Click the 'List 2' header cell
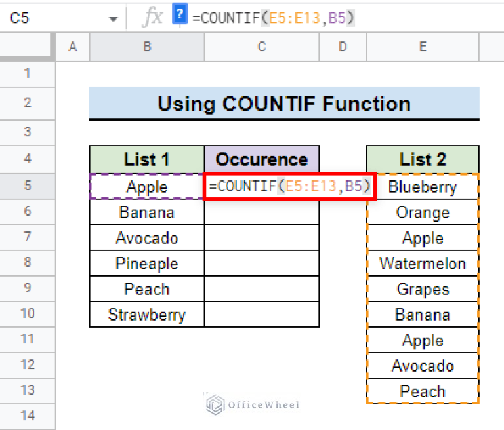 [x=423, y=159]
